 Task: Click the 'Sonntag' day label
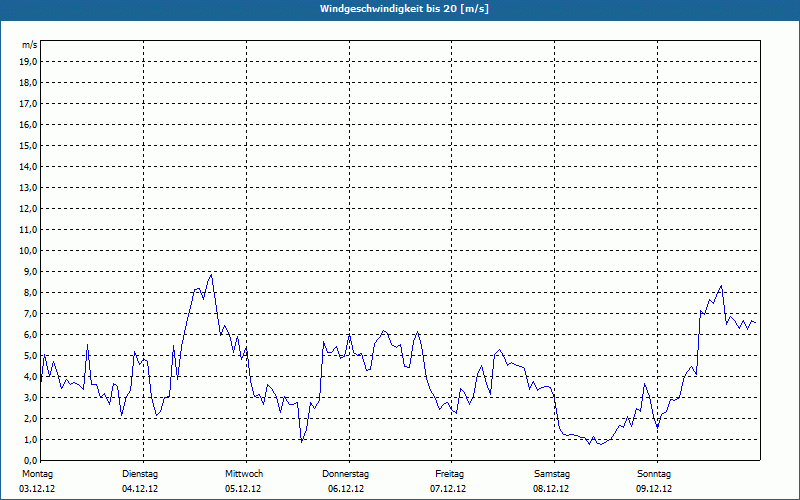coord(654,474)
